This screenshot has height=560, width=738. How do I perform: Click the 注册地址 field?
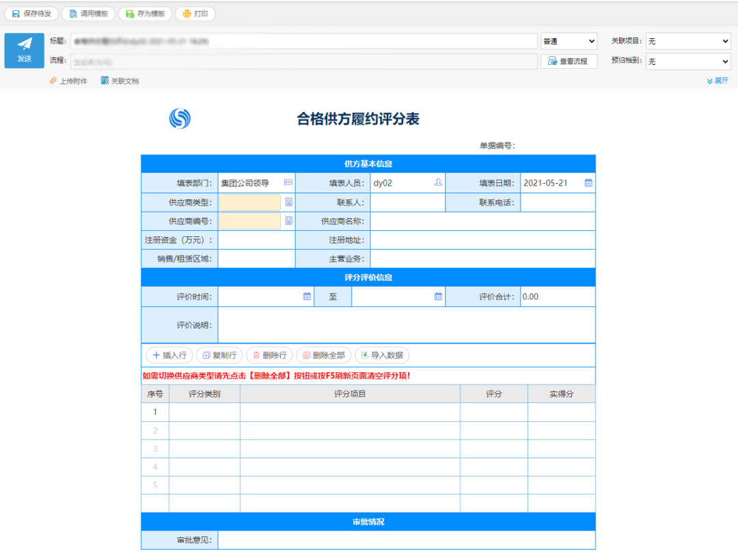[483, 240]
